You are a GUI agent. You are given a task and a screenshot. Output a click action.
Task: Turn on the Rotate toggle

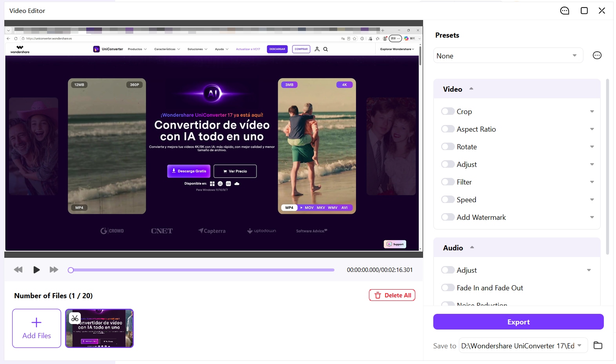[x=448, y=147]
